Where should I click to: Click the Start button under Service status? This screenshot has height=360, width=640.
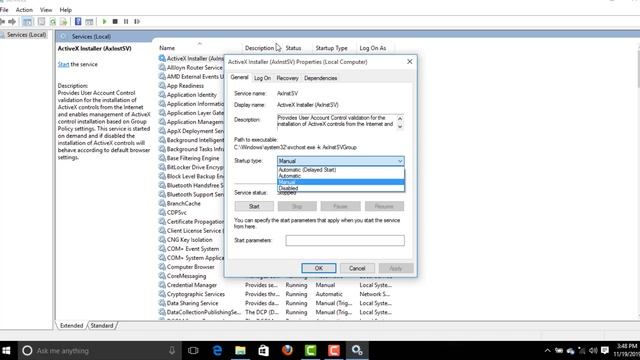pyautogui.click(x=254, y=206)
